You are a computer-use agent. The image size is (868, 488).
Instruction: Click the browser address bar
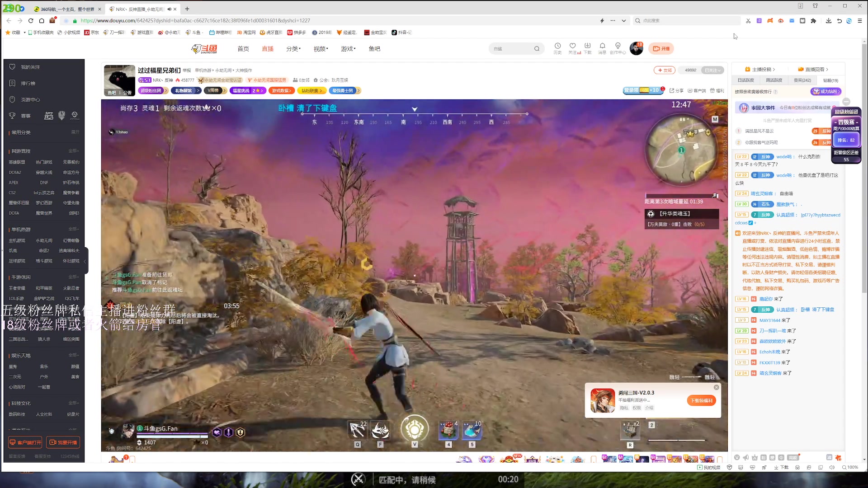335,21
